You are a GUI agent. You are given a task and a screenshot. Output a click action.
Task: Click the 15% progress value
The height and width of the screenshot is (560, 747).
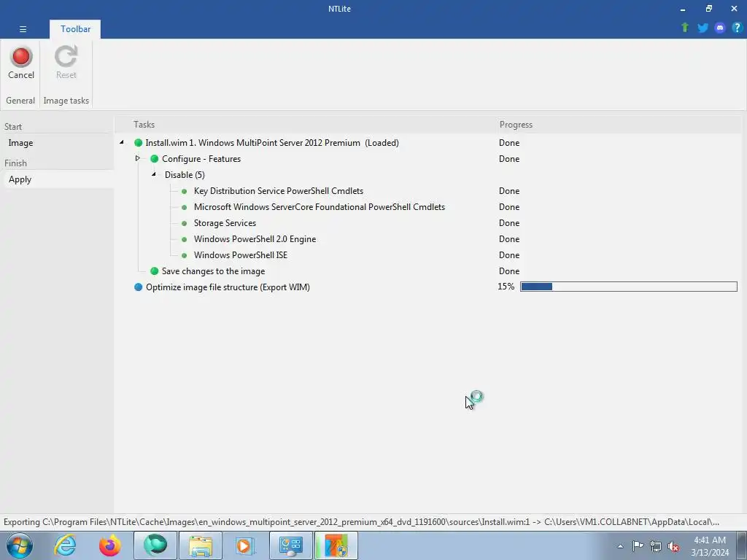coord(506,287)
